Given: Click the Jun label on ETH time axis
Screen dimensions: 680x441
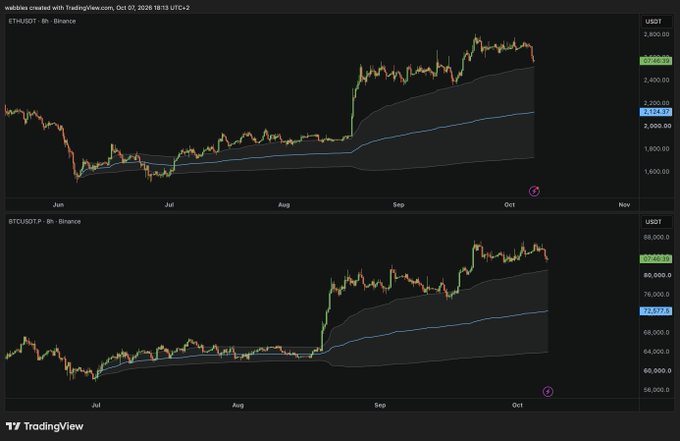Looking at the screenshot, I should (58, 205).
